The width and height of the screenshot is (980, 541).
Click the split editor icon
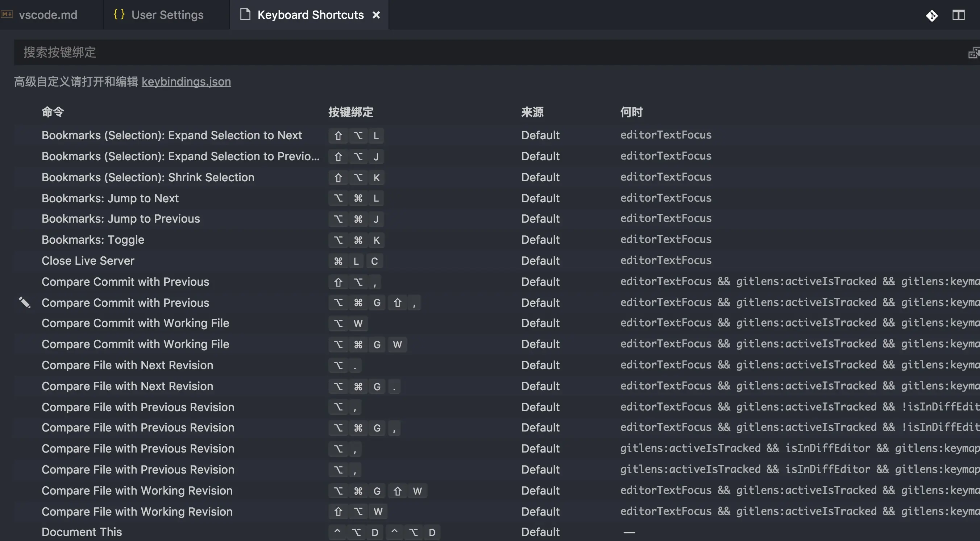958,15
